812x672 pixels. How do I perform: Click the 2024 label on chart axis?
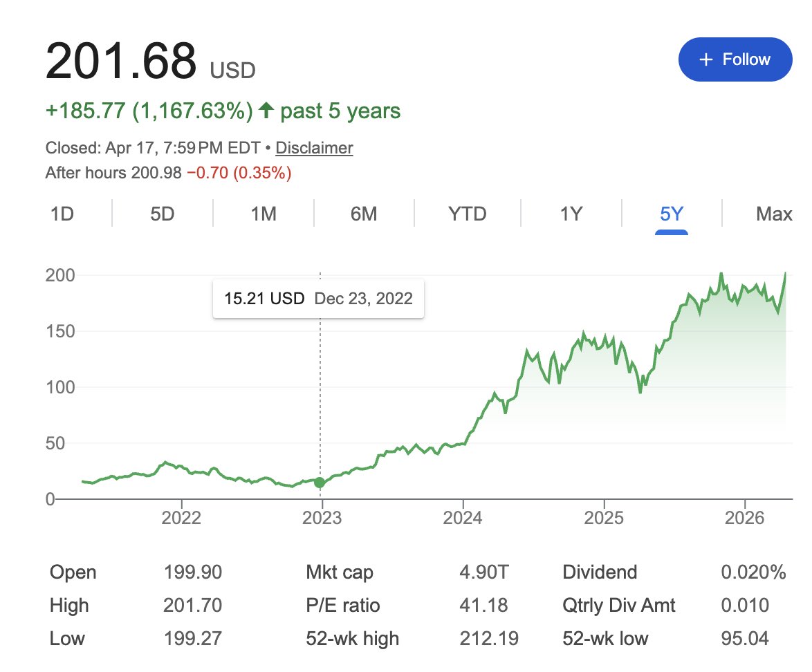click(x=463, y=519)
